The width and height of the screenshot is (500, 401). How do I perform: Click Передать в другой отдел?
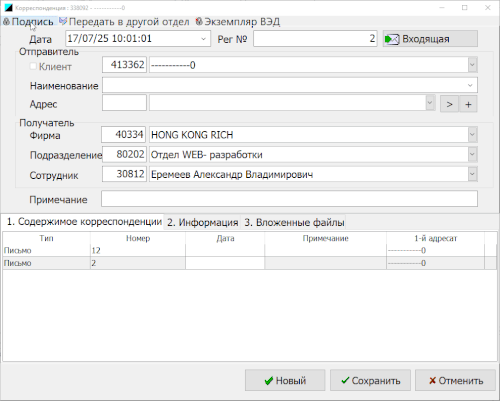(124, 22)
